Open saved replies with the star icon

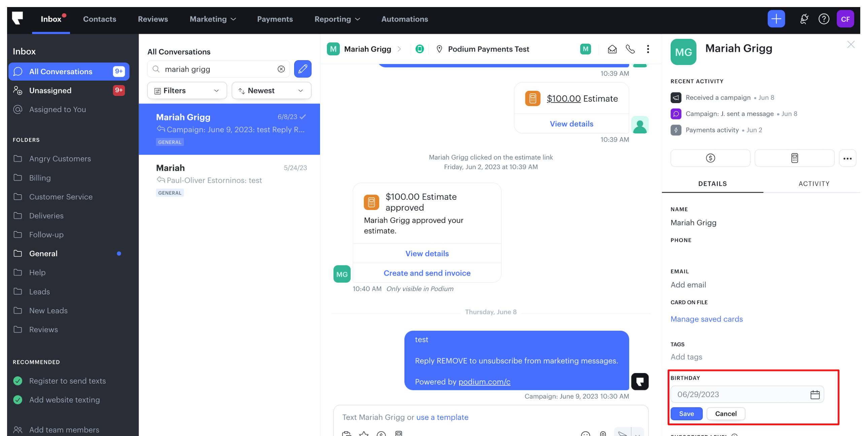(364, 434)
